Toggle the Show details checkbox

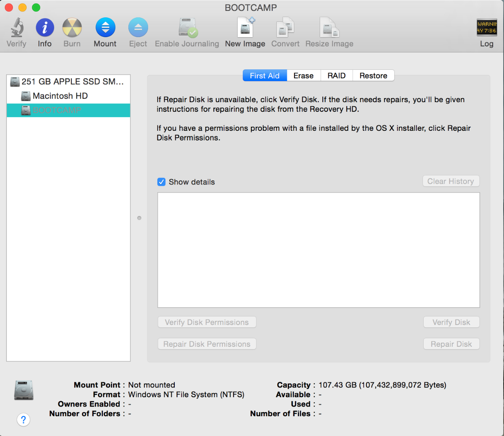click(x=161, y=182)
